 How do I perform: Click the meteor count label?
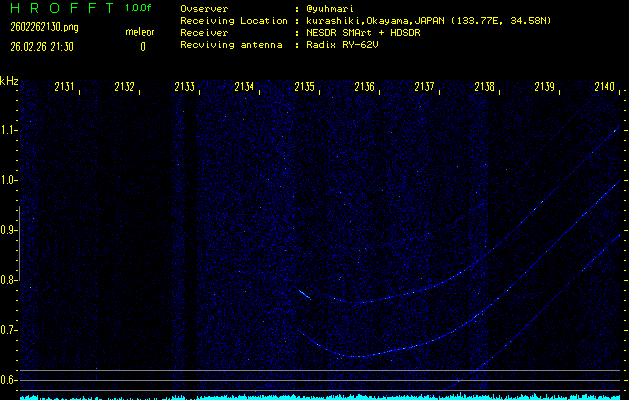coord(139,32)
